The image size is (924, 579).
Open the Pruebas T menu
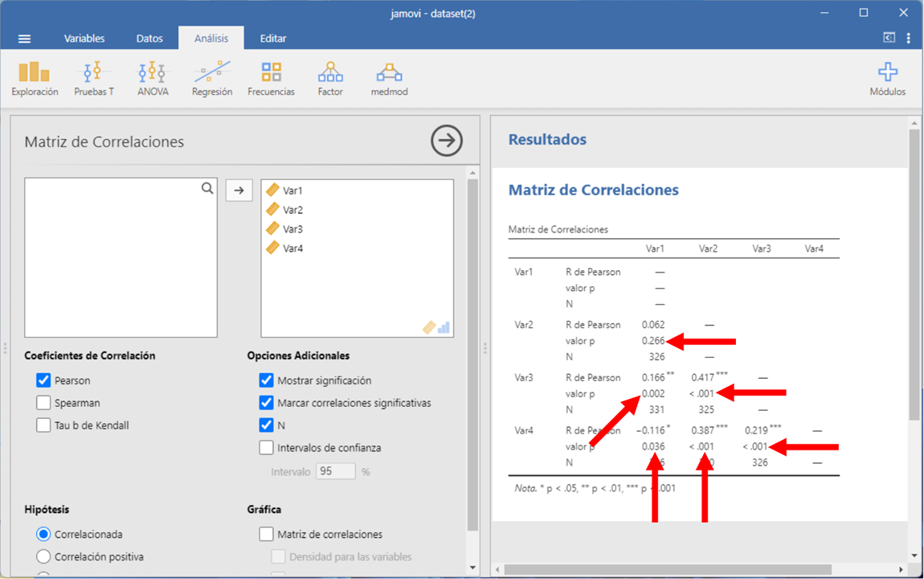94,79
